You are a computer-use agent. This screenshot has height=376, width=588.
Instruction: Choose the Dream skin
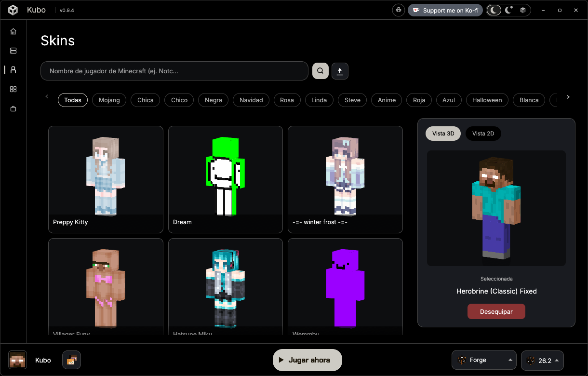pyautogui.click(x=226, y=179)
